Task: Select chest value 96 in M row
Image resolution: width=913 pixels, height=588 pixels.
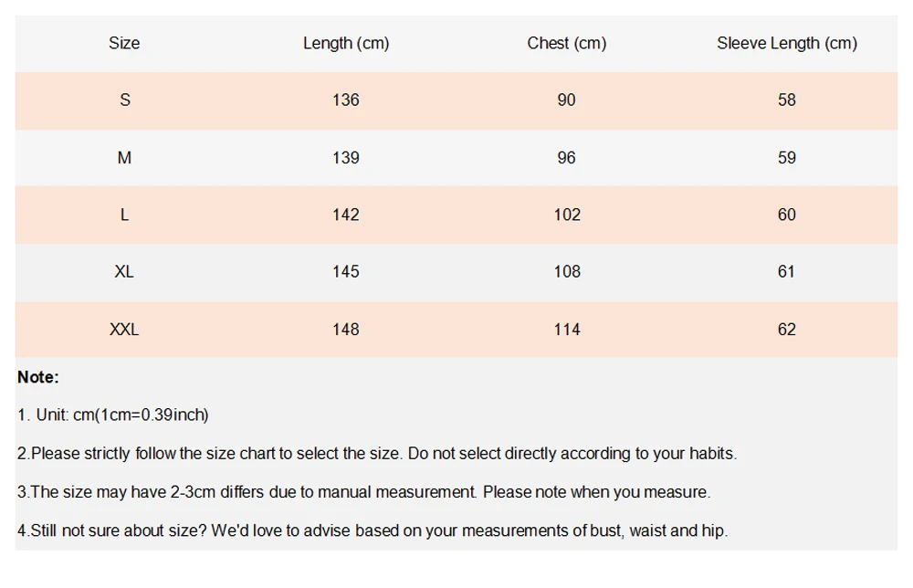Action: coord(566,158)
